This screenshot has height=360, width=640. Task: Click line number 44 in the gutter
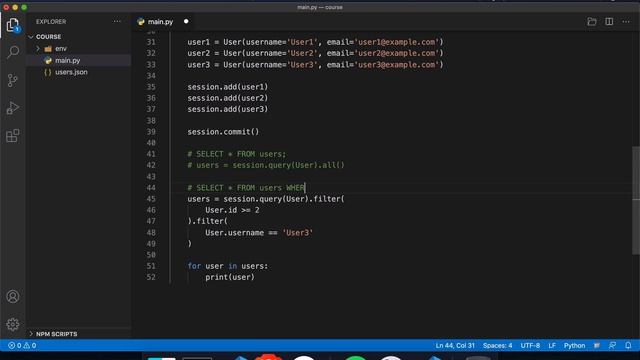coord(151,188)
